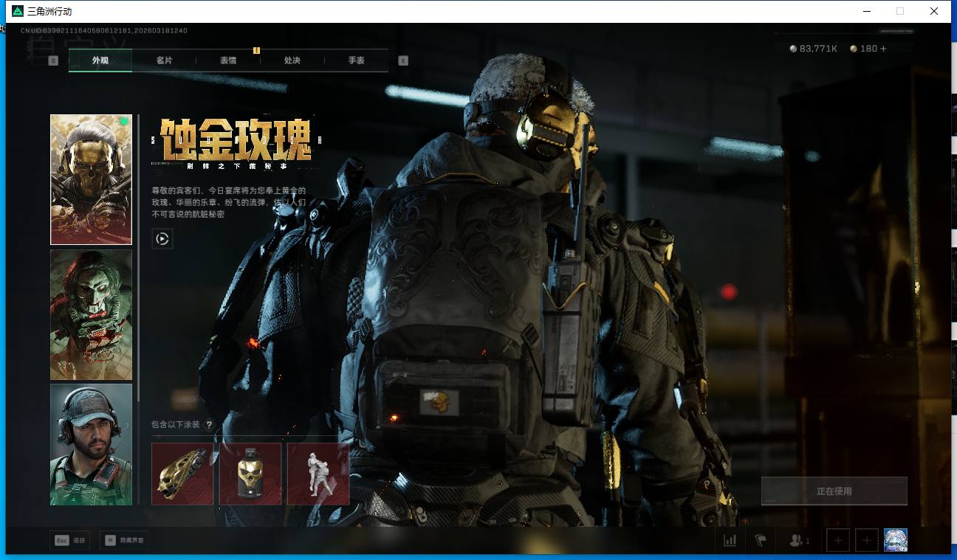This screenshot has height=560, width=957.
Task: Select the green-masked operator skin thumbnail
Action: click(x=91, y=314)
